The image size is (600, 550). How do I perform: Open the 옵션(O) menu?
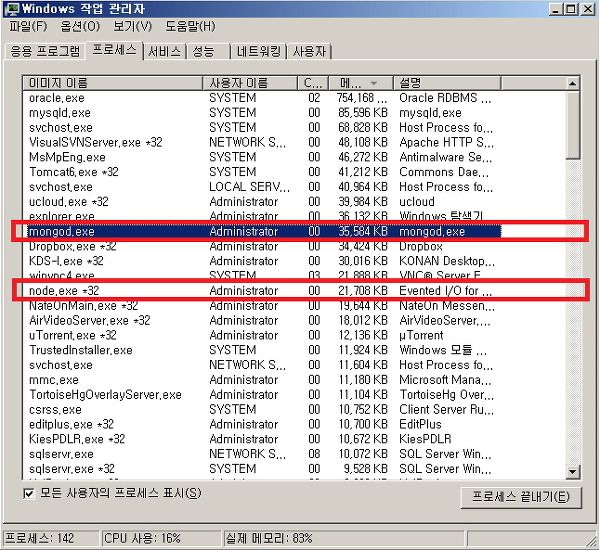click(80, 26)
